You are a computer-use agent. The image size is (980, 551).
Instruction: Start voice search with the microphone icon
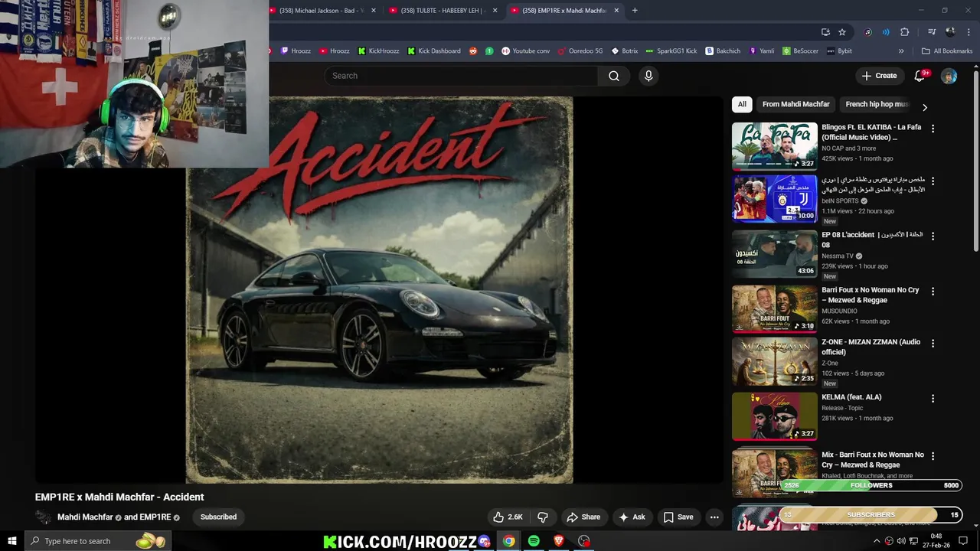[x=648, y=76]
